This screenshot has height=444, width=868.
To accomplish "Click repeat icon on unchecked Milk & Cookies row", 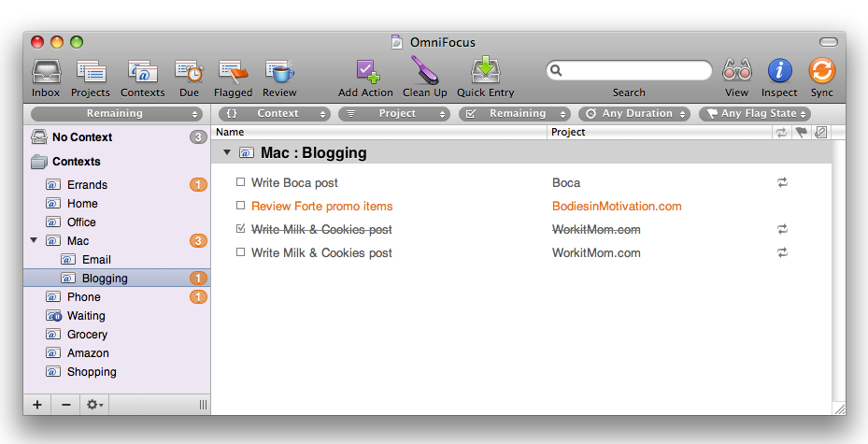I will [782, 252].
